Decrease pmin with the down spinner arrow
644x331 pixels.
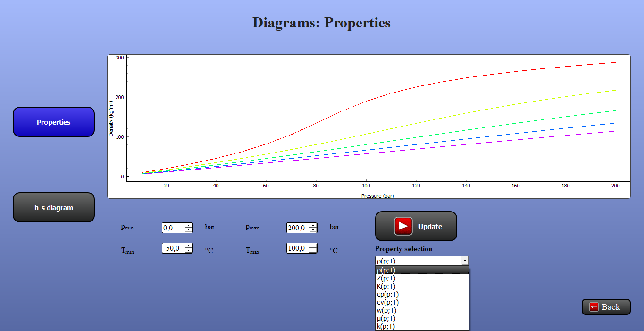[189, 230]
